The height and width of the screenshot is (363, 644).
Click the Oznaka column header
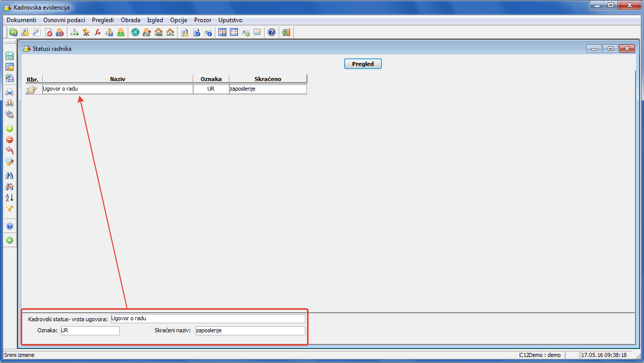pos(211,79)
